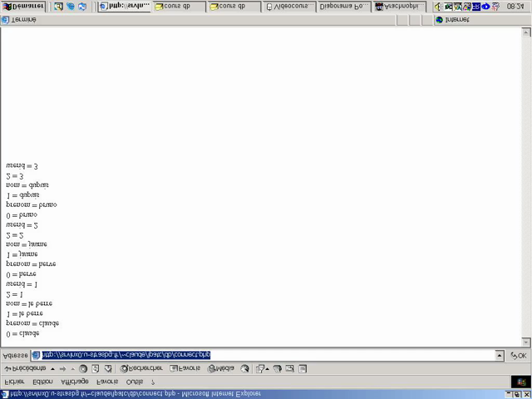Click the vertical scrollbar of the page
The height and width of the screenshot is (399, 532).
pyautogui.click(x=526, y=183)
